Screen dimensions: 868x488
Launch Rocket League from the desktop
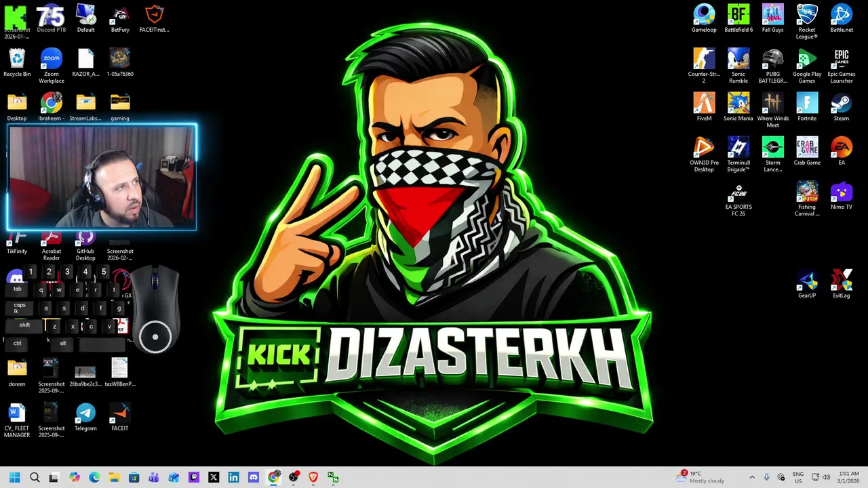[807, 22]
